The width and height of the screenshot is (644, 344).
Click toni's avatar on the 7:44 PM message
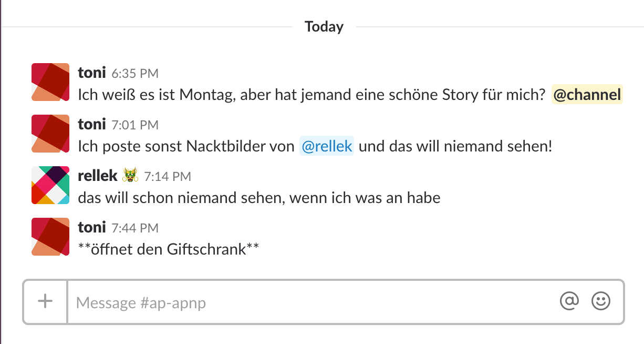pyautogui.click(x=50, y=237)
